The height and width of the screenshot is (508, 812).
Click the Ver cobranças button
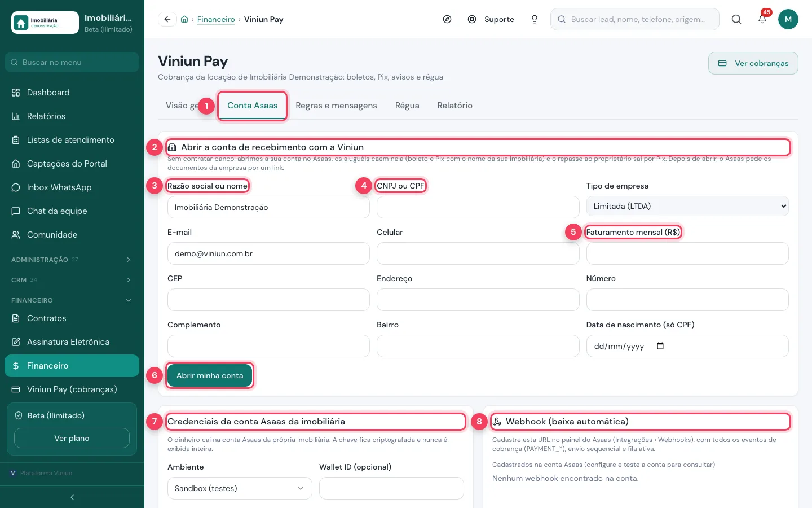click(753, 63)
